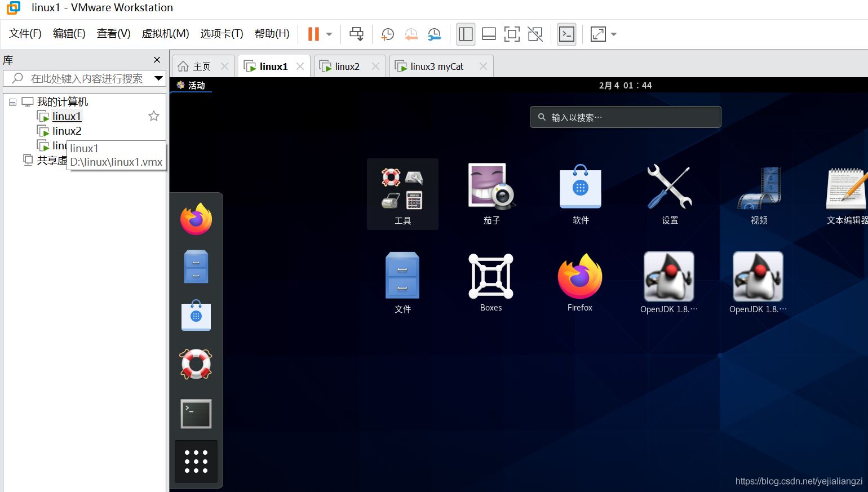The image size is (868, 492).
Task: Click the Pause virtual machine icon
Action: (313, 34)
